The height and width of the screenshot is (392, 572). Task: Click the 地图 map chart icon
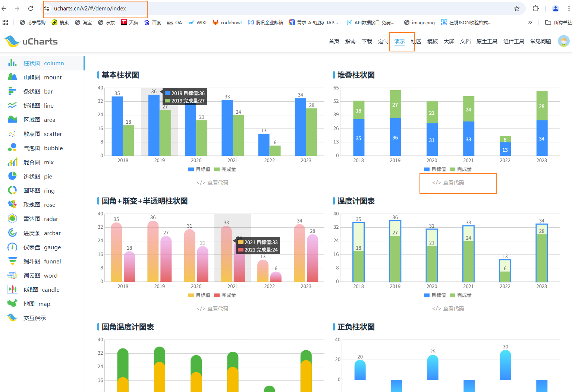click(12, 303)
